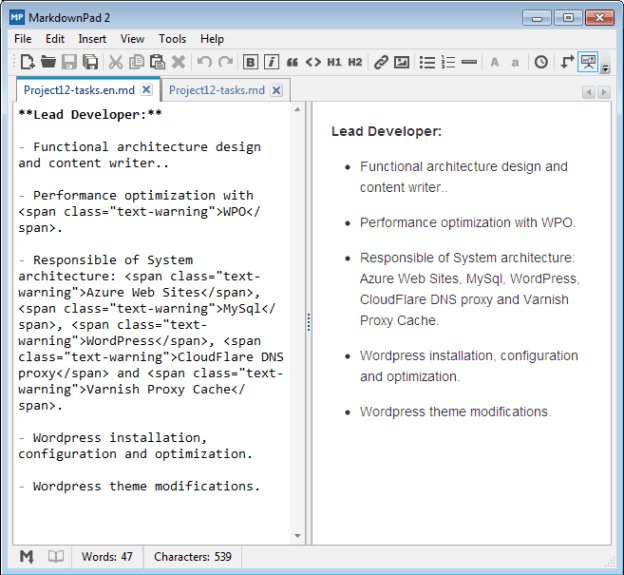The width and height of the screenshot is (624, 575).
Task: Insert a hyperlink using the chain icon
Action: [x=380, y=62]
